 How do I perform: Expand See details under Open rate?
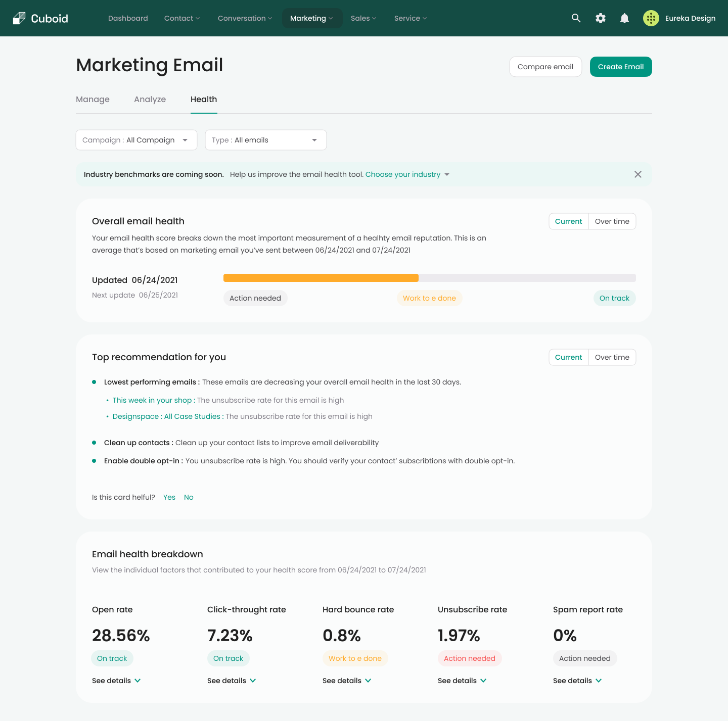[x=116, y=681]
